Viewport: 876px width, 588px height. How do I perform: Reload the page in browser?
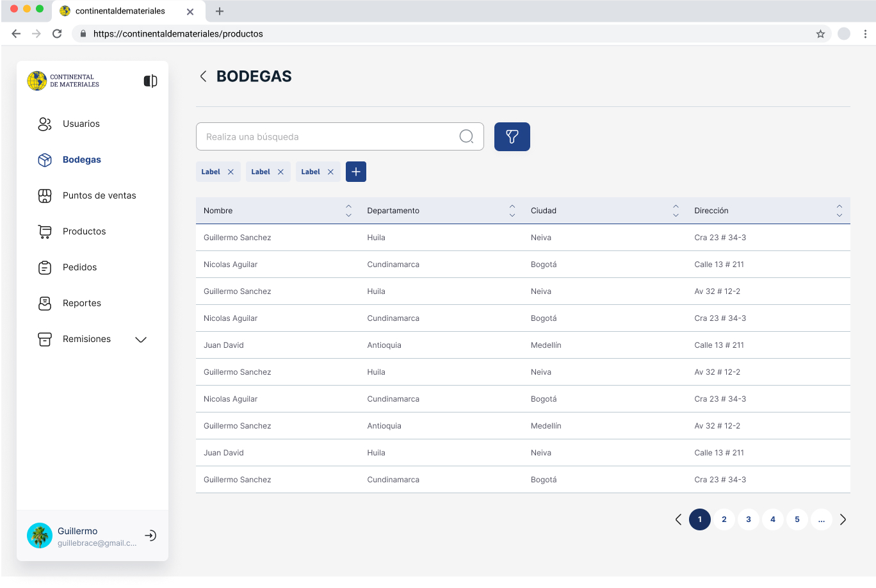point(57,34)
